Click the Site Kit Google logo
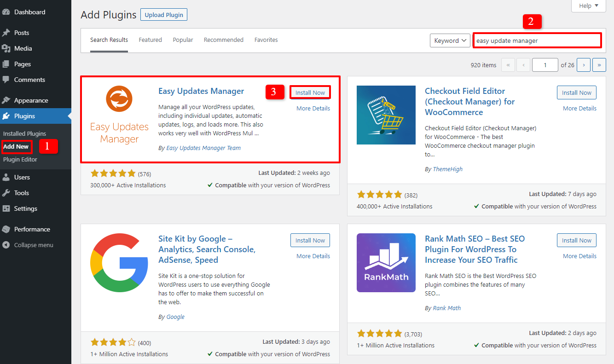Screen dimensions: 614x364 [119, 263]
